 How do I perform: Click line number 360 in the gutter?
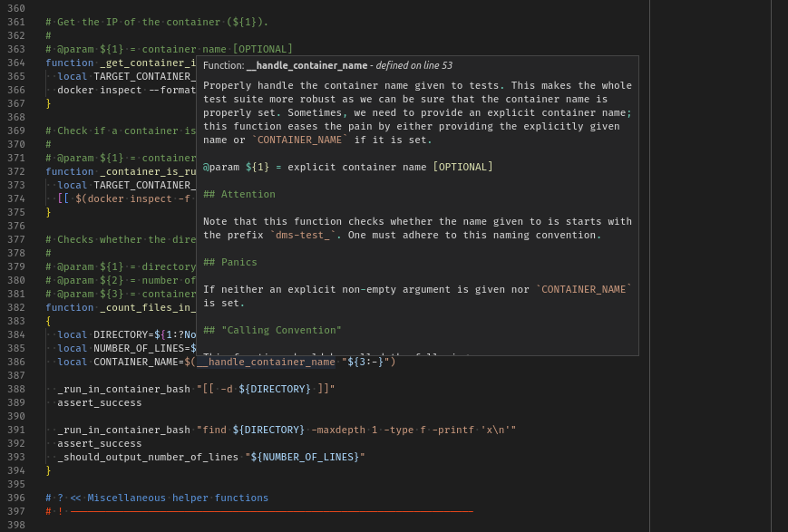(x=16, y=8)
